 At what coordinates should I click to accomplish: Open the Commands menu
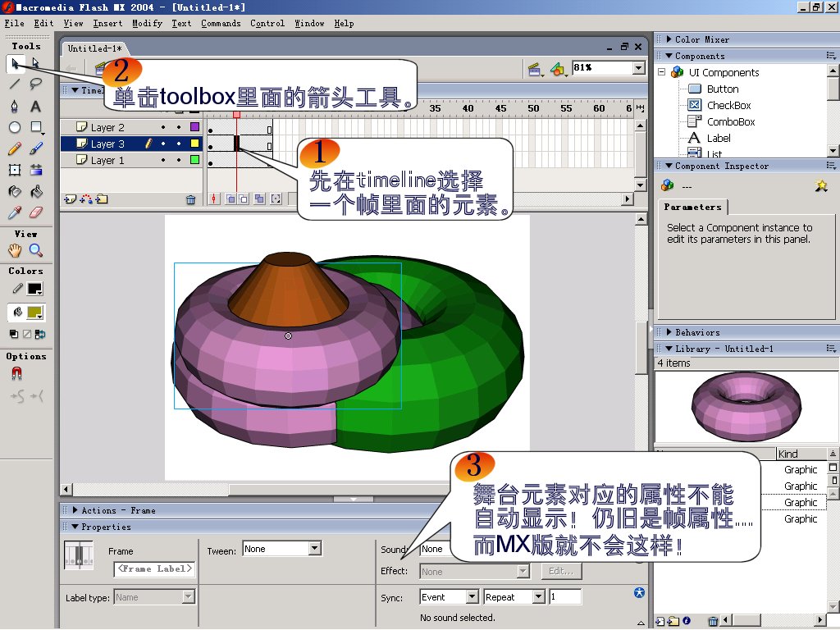(x=221, y=23)
